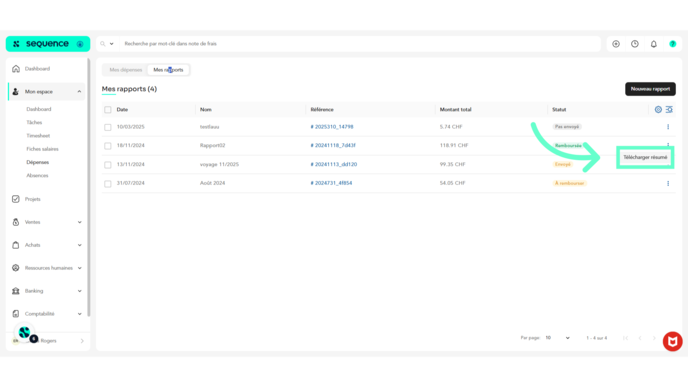Image resolution: width=688 pixels, height=387 pixels.
Task: Open the three-dot menu for Août 2024
Action: 668,183
